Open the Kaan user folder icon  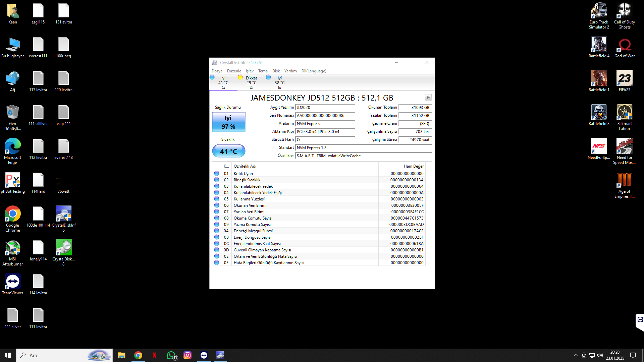[x=12, y=14]
